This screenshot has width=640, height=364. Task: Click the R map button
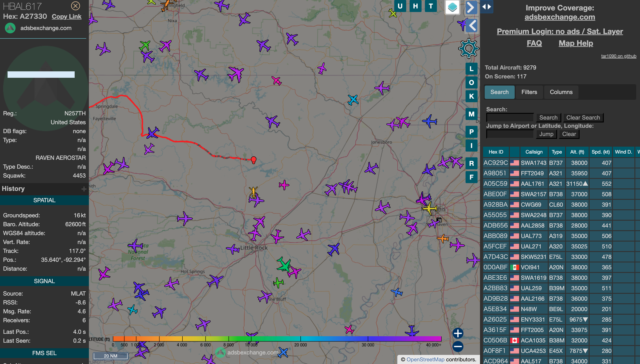point(471,163)
